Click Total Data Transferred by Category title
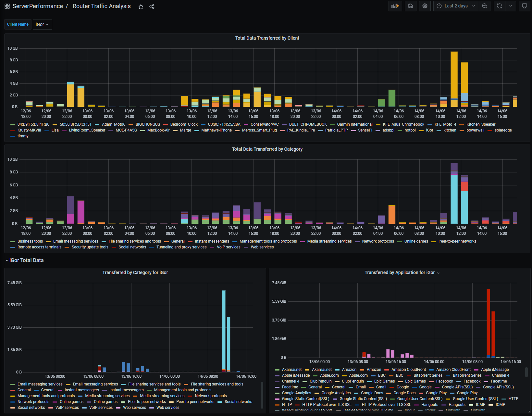The image size is (532, 416). pos(267,149)
